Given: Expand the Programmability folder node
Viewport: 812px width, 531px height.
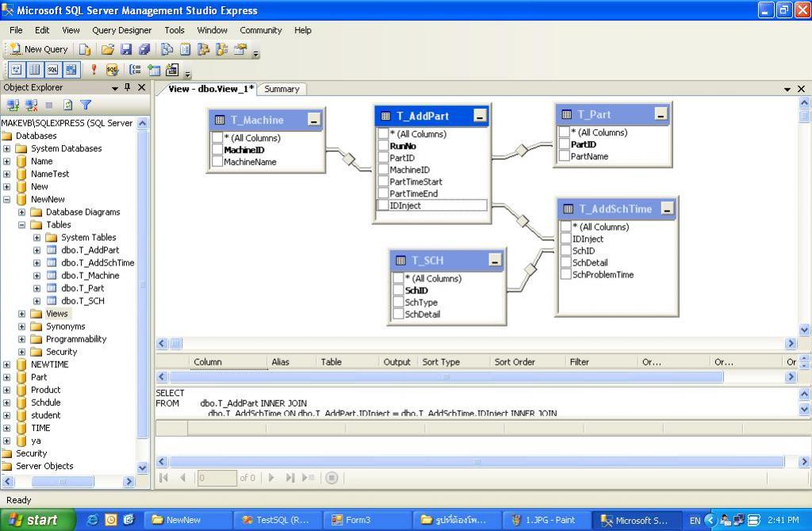Looking at the screenshot, I should tap(21, 339).
